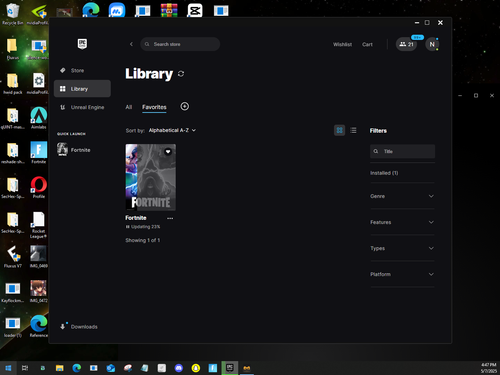
Task: Open Recycle Bin on the desktop
Action: pyautogui.click(x=13, y=14)
